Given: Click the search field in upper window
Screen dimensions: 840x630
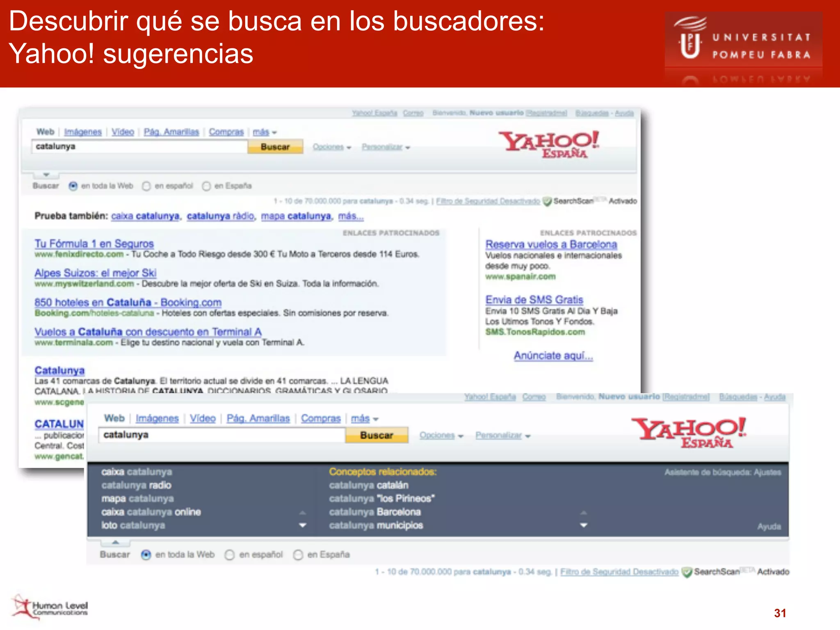Looking at the screenshot, I should tap(139, 147).
